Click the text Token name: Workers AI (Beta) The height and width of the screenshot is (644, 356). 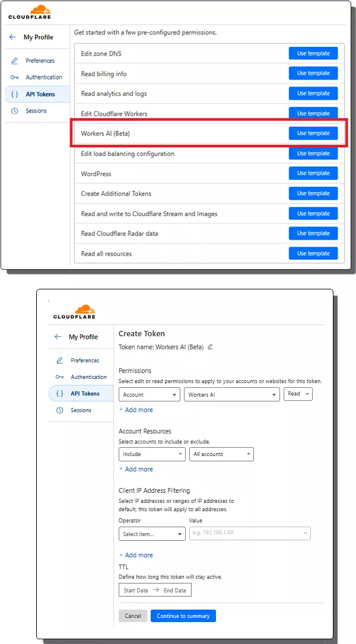161,347
